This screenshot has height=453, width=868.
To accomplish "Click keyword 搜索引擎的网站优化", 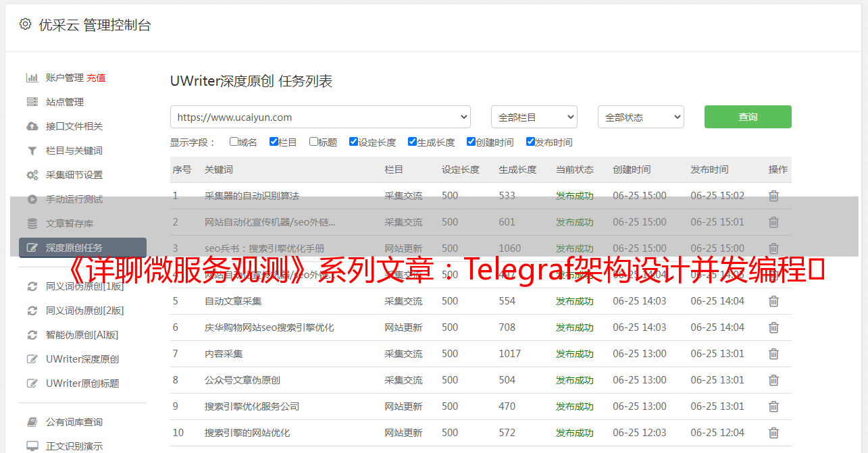I will [x=247, y=433].
